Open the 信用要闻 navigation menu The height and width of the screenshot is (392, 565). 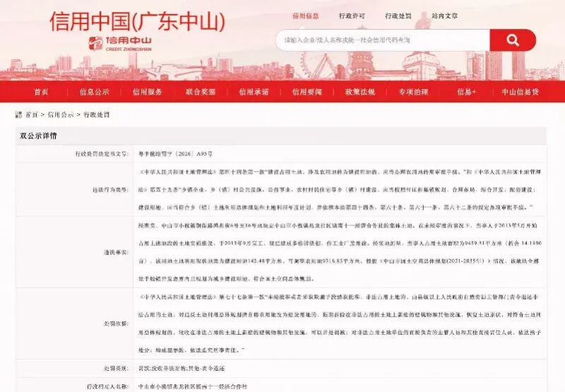point(307,92)
